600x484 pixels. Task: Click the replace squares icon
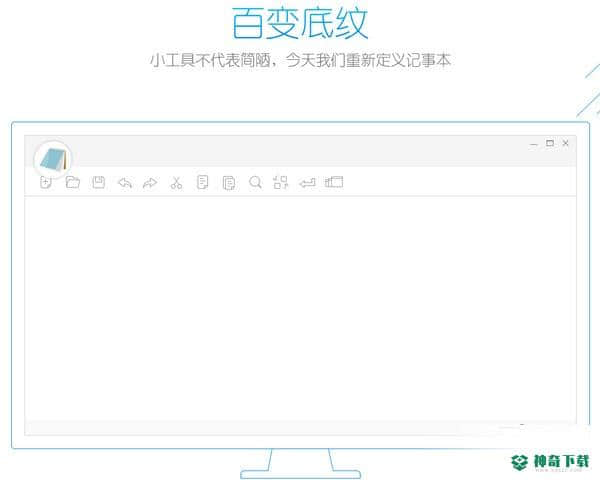pyautogui.click(x=280, y=183)
